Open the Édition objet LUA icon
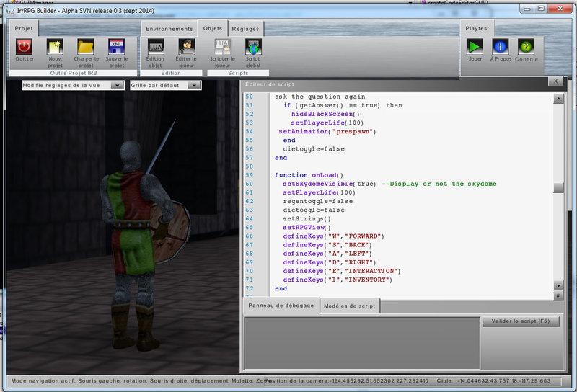Image resolution: width=577 pixels, height=392 pixels. (x=155, y=48)
